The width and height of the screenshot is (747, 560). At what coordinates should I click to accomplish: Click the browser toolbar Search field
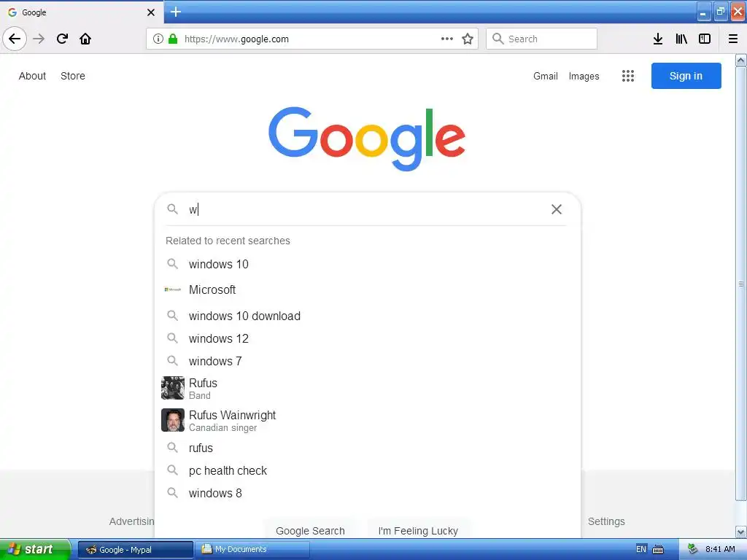point(542,39)
